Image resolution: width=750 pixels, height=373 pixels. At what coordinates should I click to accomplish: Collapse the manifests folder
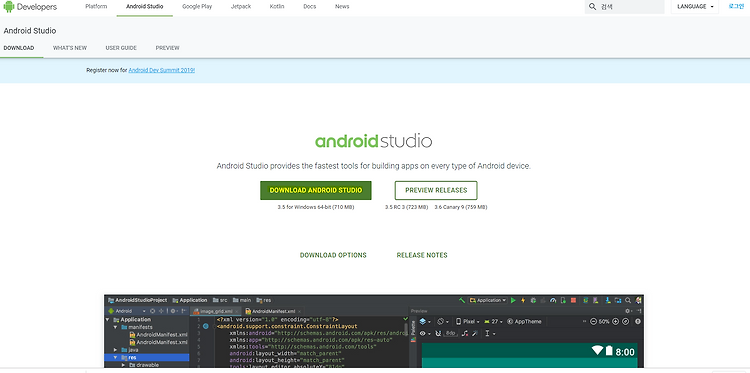tap(116, 327)
